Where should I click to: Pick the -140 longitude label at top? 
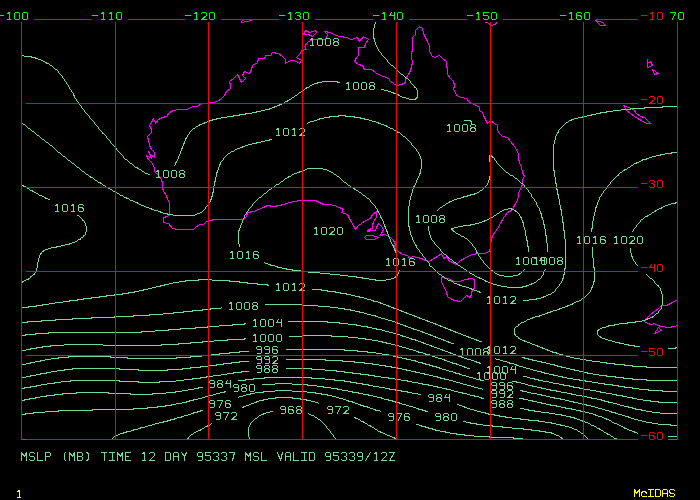(391, 16)
